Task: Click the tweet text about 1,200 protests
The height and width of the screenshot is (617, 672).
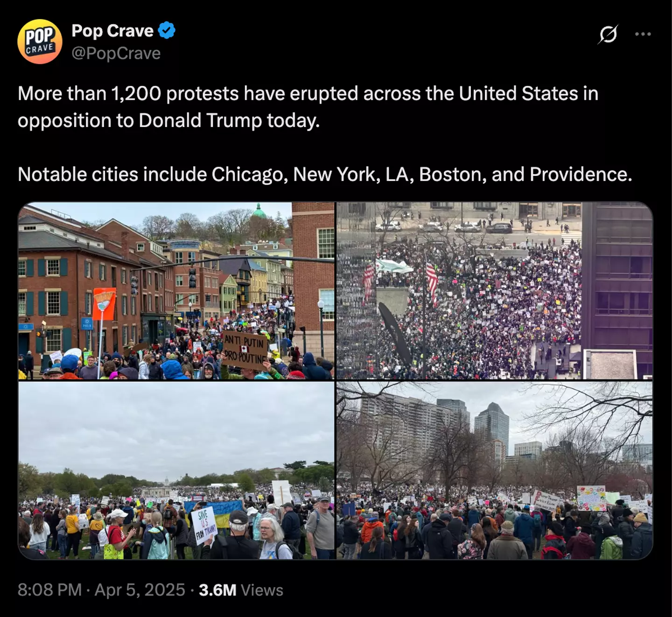Action: pos(308,107)
